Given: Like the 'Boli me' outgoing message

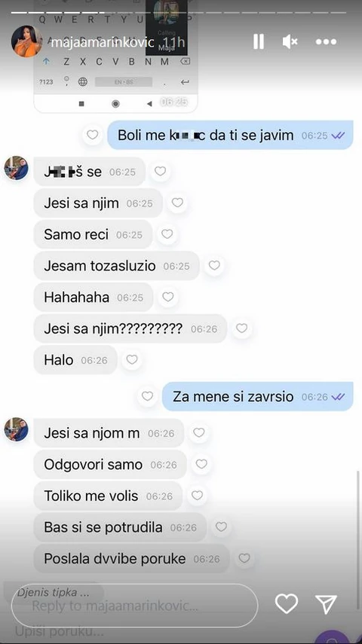Looking at the screenshot, I should point(93,135).
